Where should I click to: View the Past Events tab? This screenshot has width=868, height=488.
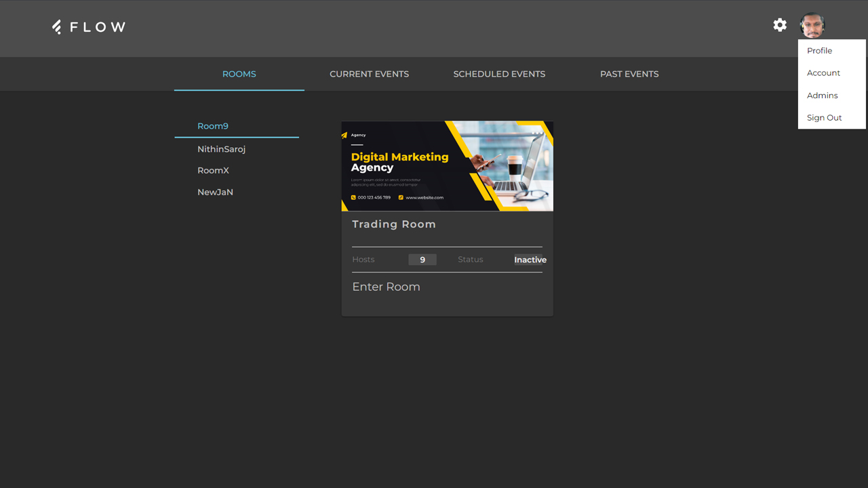pyautogui.click(x=629, y=74)
